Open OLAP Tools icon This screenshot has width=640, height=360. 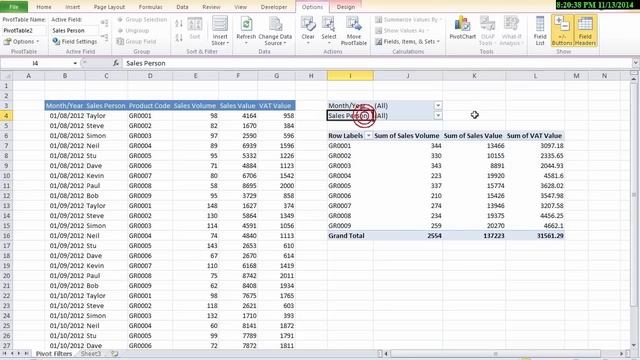coord(487,31)
